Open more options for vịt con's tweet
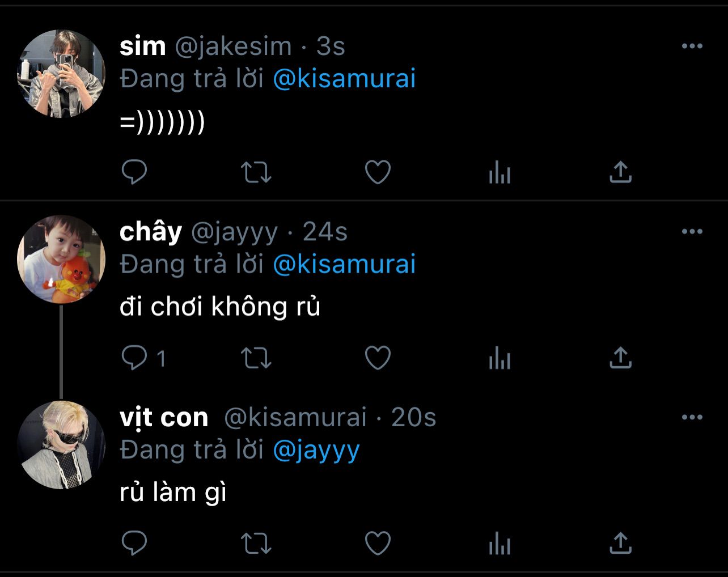The width and height of the screenshot is (728, 577). point(692,417)
